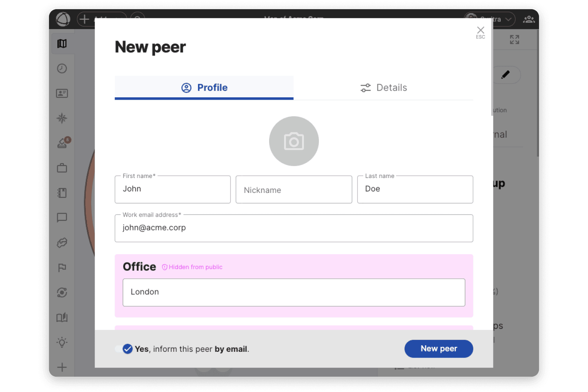Click the First name field containing John

pos(173,189)
